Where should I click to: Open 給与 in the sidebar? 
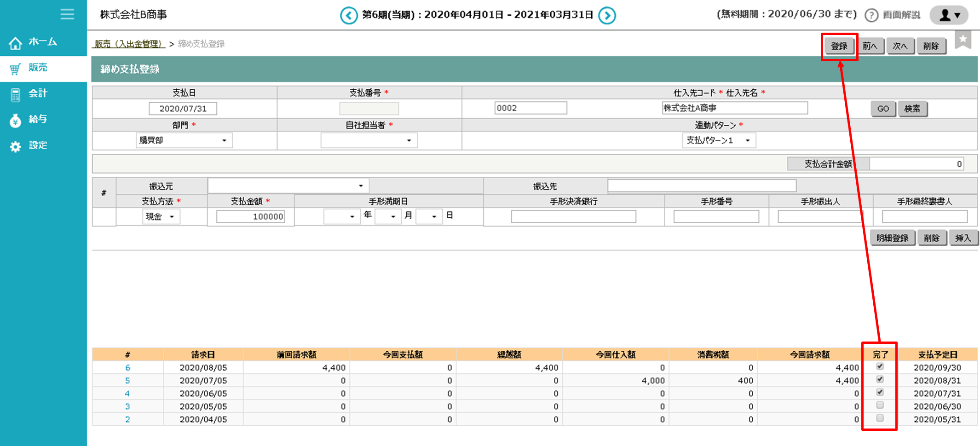[x=43, y=120]
